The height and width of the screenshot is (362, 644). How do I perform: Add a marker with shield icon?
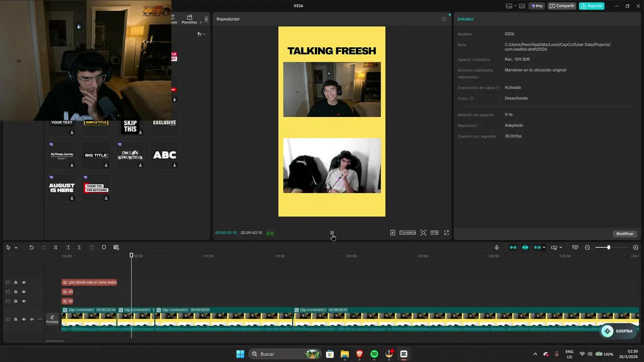pos(104,247)
